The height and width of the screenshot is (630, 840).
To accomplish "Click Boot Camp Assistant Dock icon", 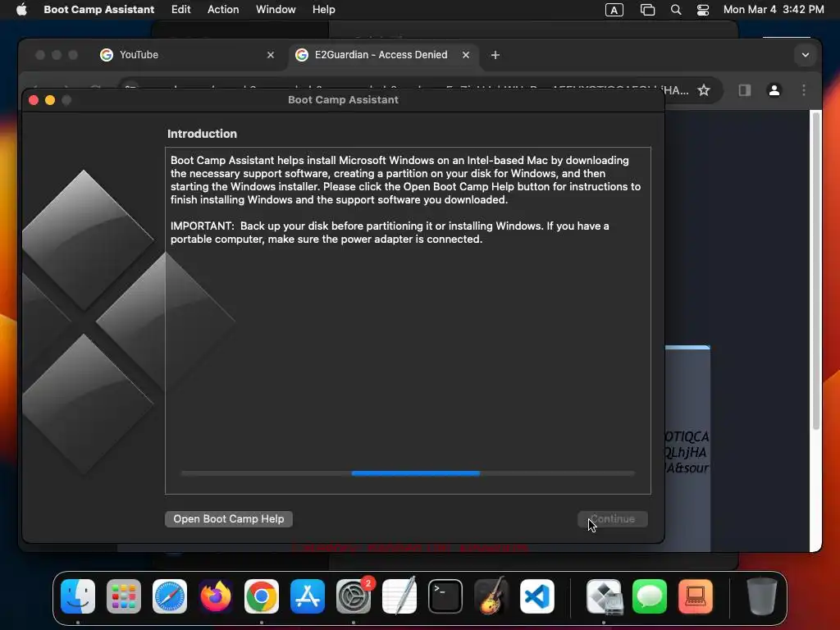I will [604, 596].
